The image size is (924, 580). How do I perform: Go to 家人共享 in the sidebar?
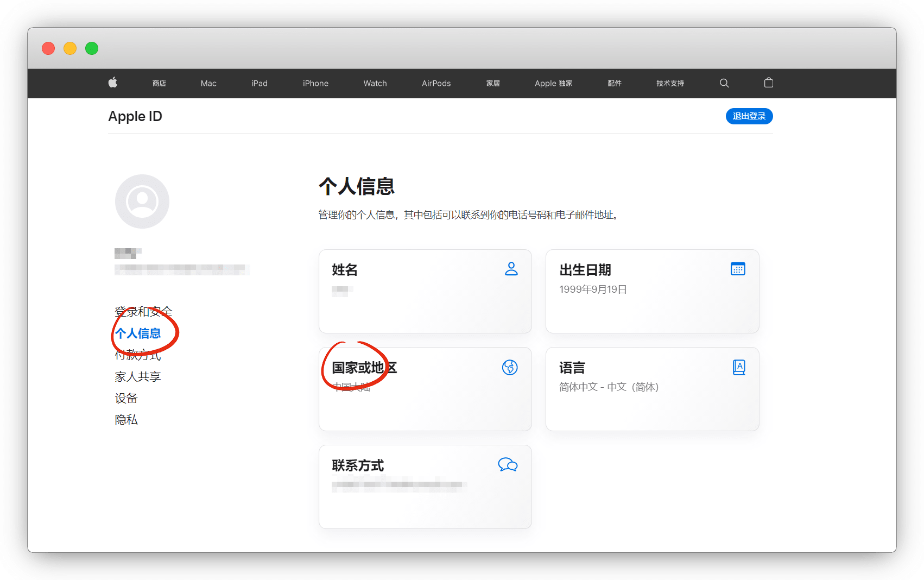click(x=138, y=376)
